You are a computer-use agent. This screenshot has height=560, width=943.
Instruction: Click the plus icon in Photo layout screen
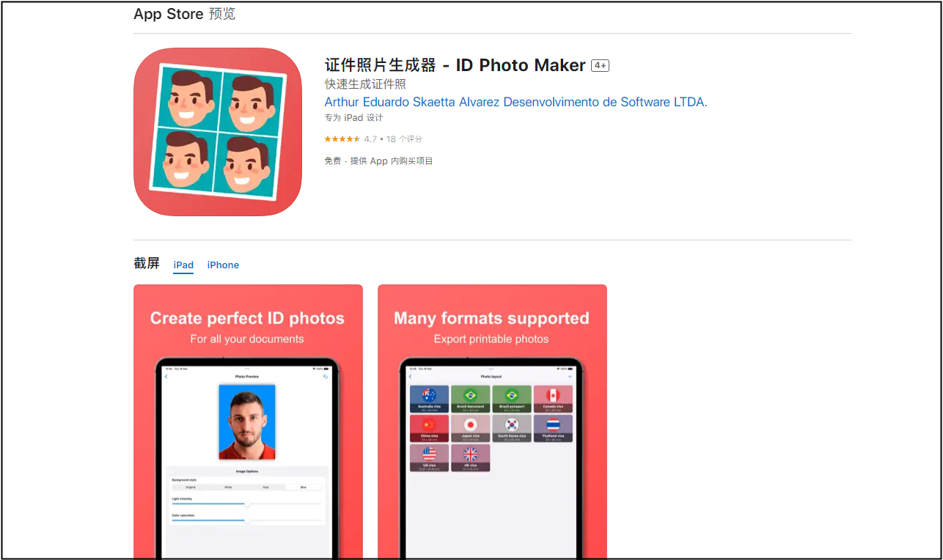tap(570, 377)
